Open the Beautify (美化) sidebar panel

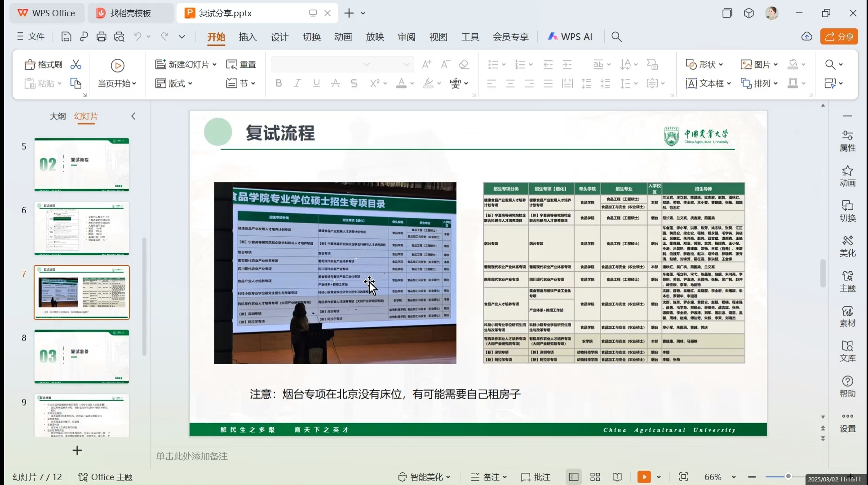(847, 246)
